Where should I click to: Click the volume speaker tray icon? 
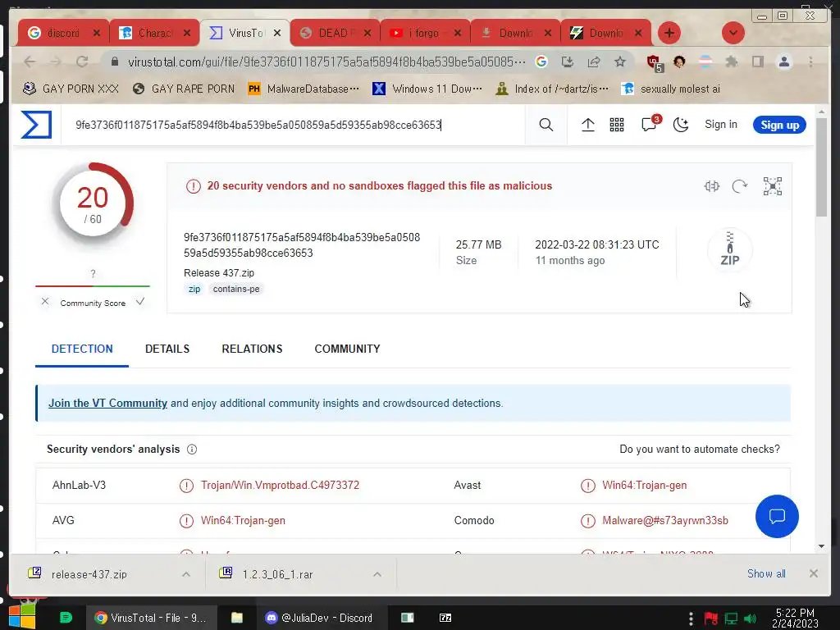[x=750, y=619]
